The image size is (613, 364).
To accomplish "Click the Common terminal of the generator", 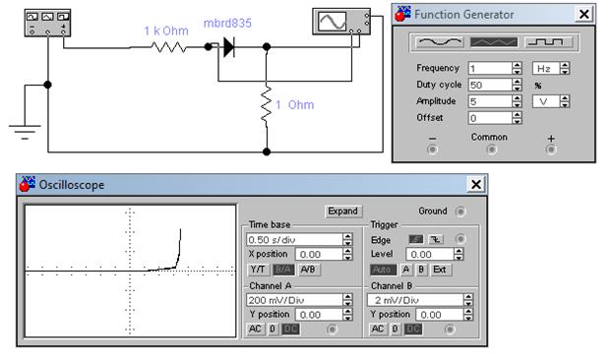I will pyautogui.click(x=491, y=150).
